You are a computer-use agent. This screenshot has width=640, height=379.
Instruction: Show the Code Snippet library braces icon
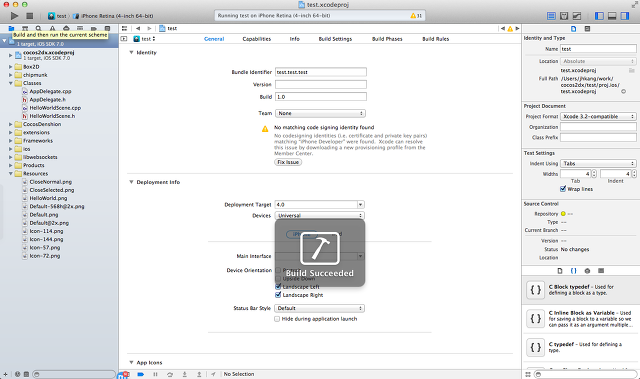click(573, 271)
